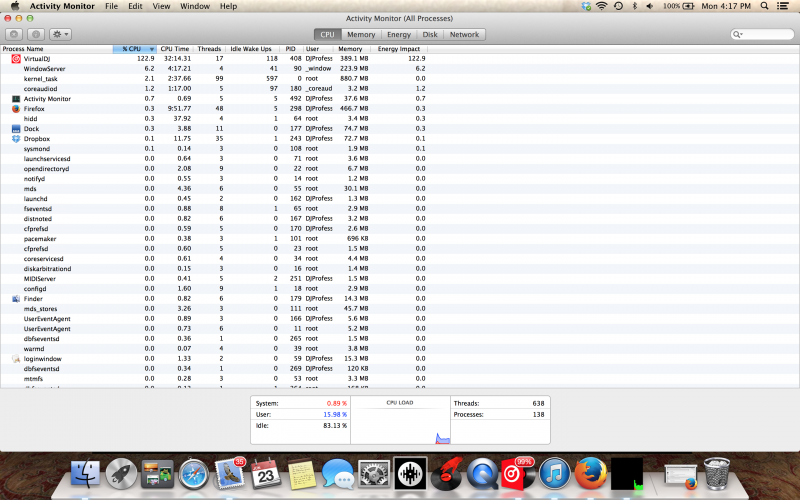
Task: Open the red vinyl record app in Dock
Action: point(446,473)
